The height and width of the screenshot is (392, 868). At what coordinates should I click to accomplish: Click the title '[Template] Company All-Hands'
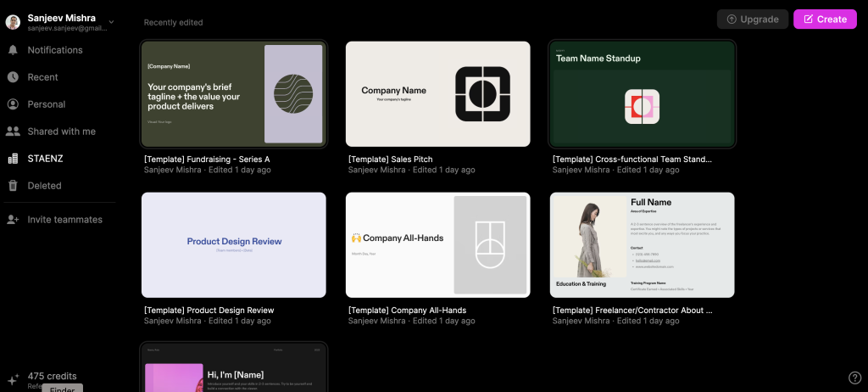tap(408, 310)
